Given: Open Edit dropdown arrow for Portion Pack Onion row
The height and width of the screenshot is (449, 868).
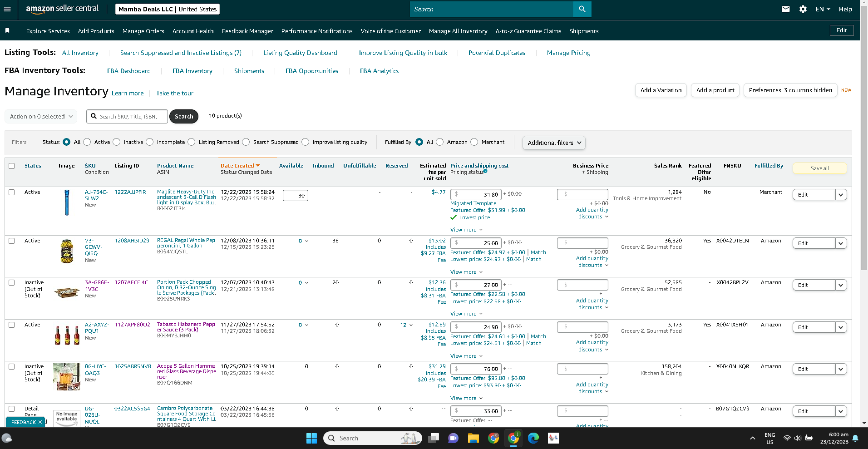Looking at the screenshot, I should 841,285.
